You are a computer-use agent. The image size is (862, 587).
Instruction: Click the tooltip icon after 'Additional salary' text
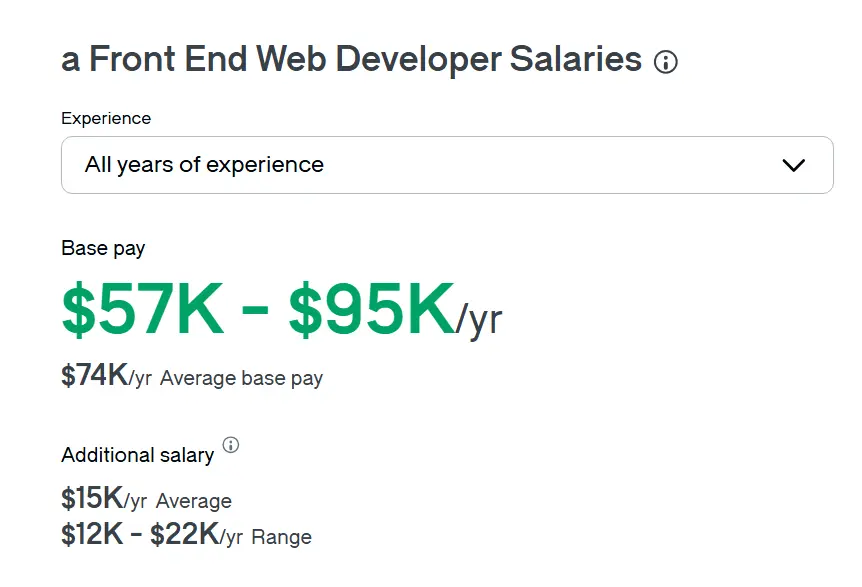tap(231, 447)
